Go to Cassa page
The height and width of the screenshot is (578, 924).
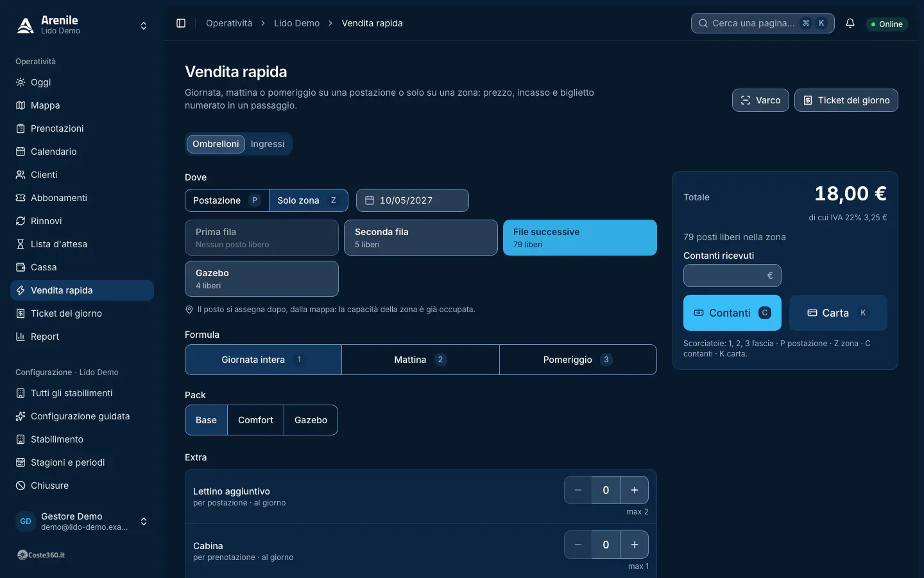[x=82, y=267]
